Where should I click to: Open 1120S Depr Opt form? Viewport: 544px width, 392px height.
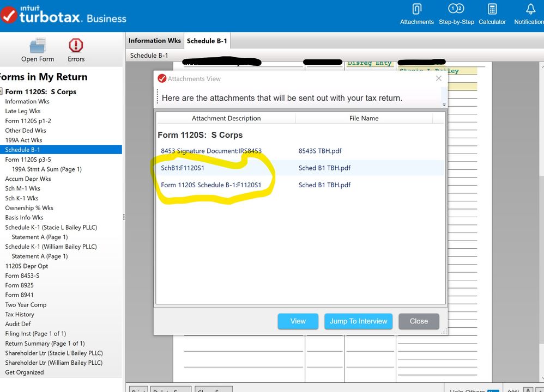pos(26,266)
